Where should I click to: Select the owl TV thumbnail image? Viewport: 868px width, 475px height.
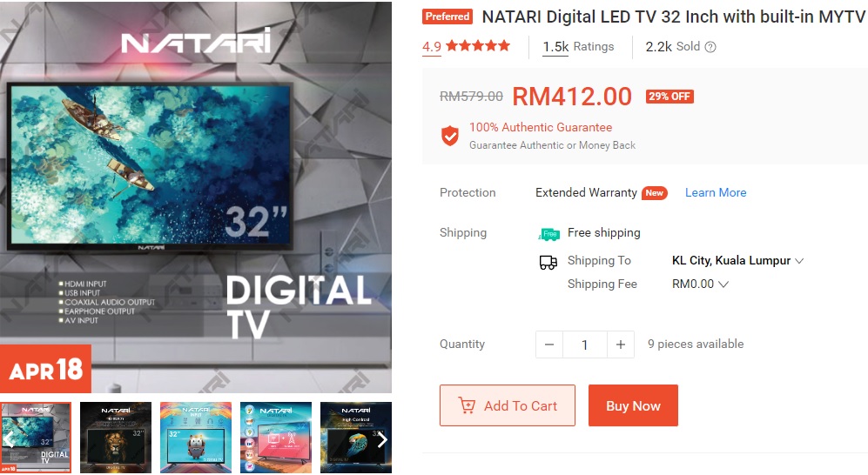(x=196, y=438)
